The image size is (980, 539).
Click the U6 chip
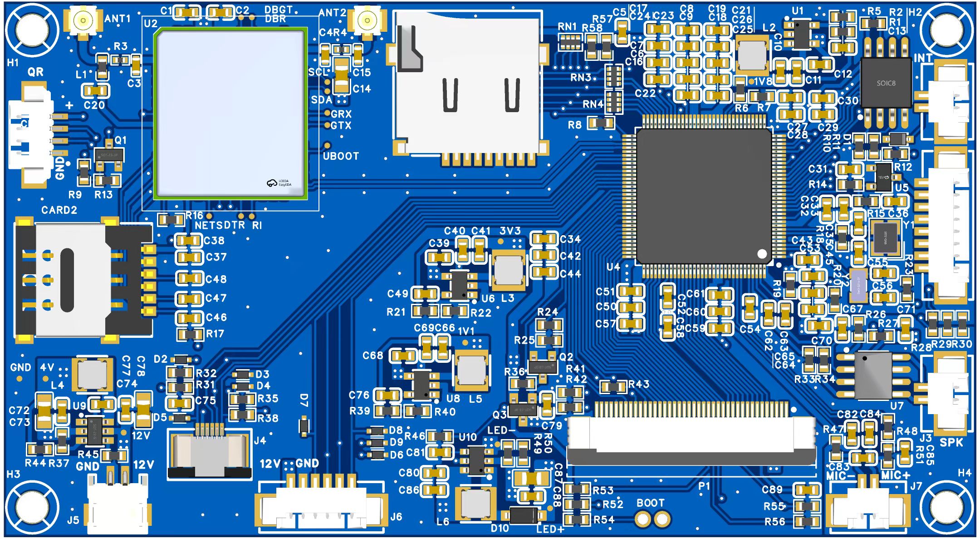[459, 284]
